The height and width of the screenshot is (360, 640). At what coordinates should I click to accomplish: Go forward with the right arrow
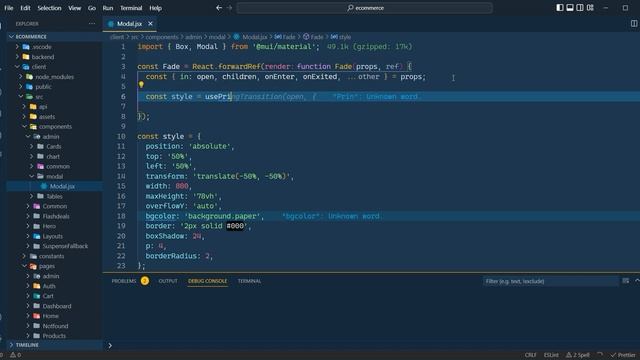pos(229,8)
